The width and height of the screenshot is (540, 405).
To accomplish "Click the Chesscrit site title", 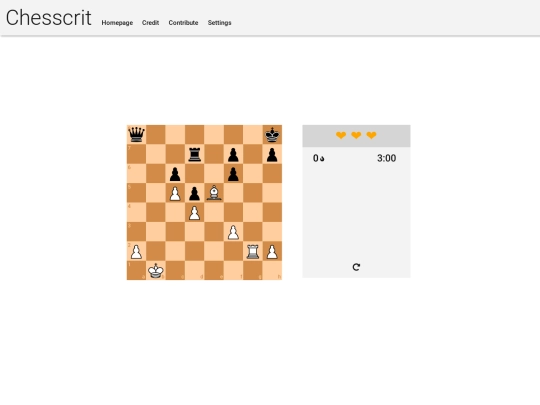I will [49, 18].
